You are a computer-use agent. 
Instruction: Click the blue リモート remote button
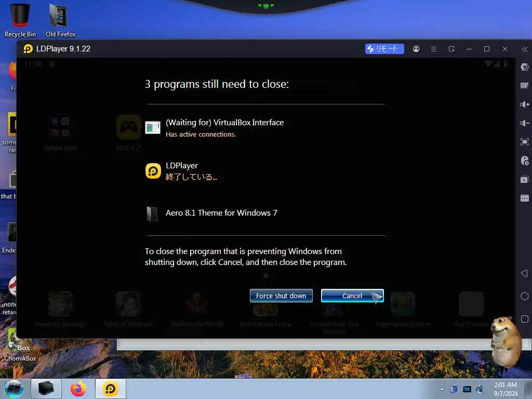pyautogui.click(x=384, y=49)
